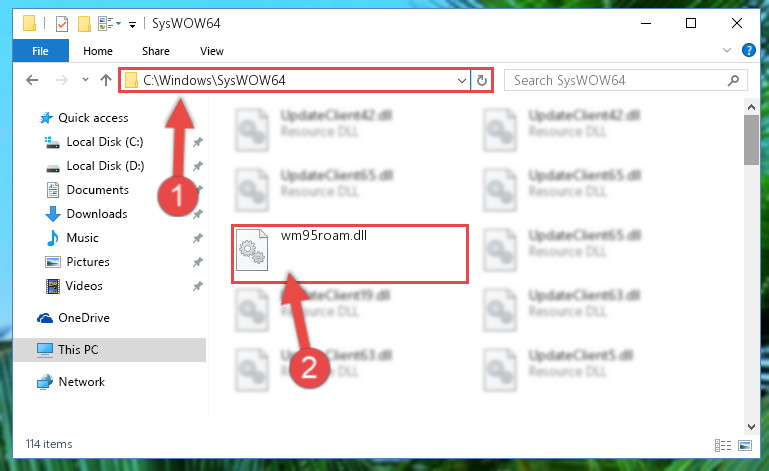Toggle pin for Videos folder

coord(198,286)
